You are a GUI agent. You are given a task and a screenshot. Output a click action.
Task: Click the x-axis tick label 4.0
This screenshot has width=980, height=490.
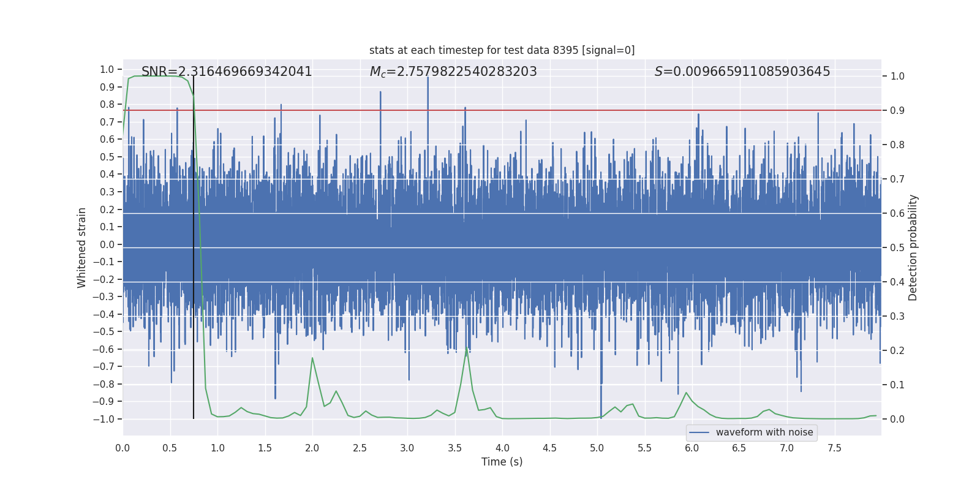pyautogui.click(x=502, y=448)
